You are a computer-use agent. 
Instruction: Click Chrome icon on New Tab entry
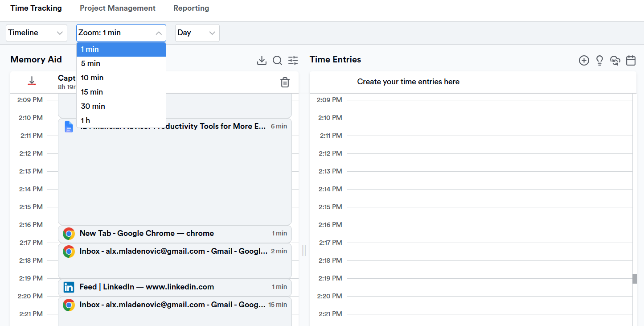pos(69,234)
